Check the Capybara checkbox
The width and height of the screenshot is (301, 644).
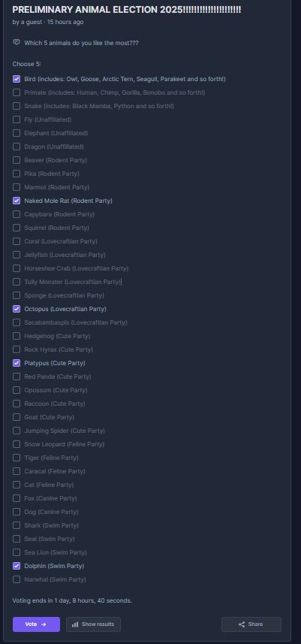[17, 214]
